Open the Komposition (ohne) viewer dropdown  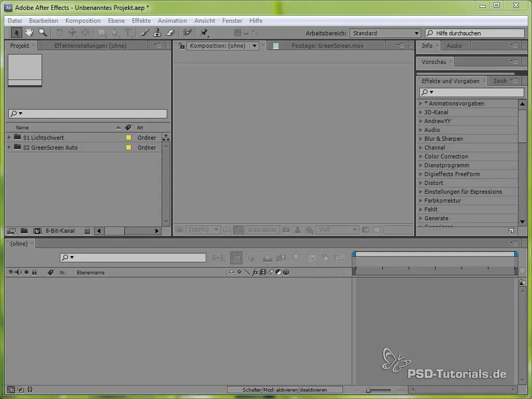(x=255, y=46)
